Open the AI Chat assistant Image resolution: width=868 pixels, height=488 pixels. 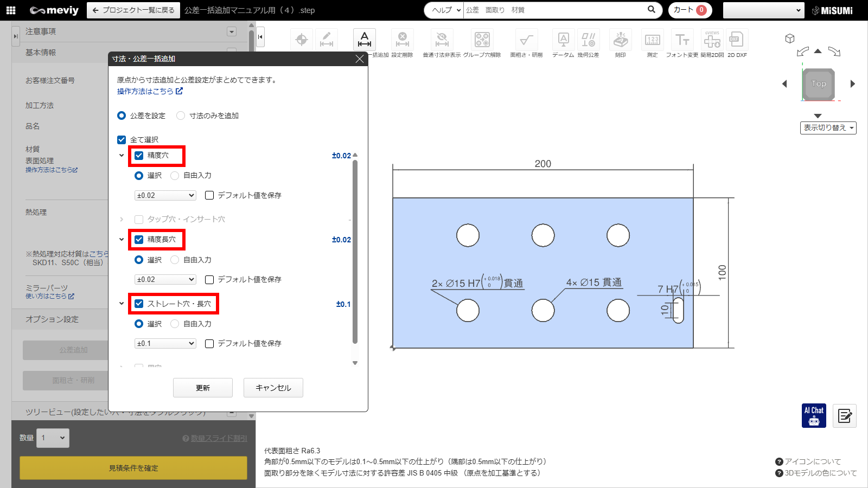pos(814,416)
